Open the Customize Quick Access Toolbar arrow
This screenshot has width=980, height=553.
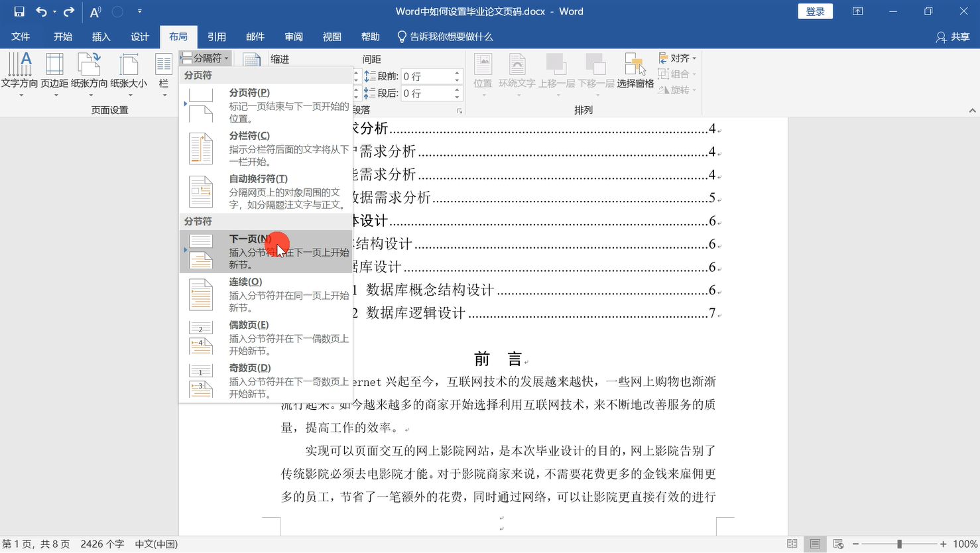[139, 11]
